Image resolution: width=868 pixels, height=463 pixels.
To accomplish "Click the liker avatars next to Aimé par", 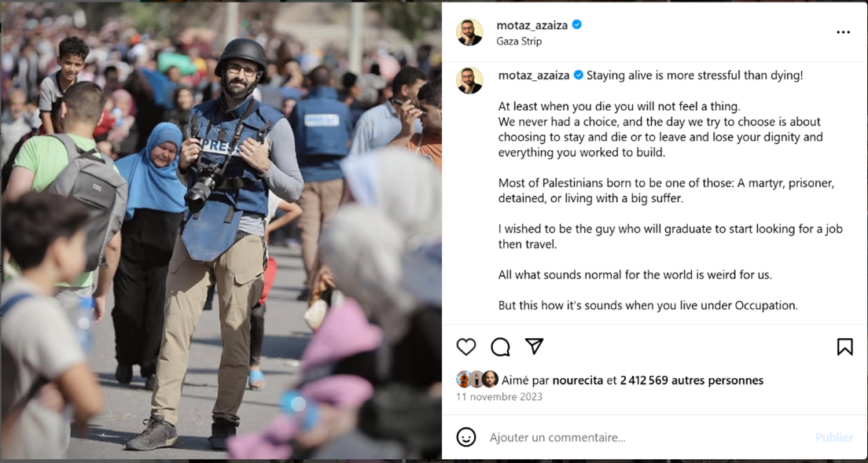I will (x=477, y=379).
